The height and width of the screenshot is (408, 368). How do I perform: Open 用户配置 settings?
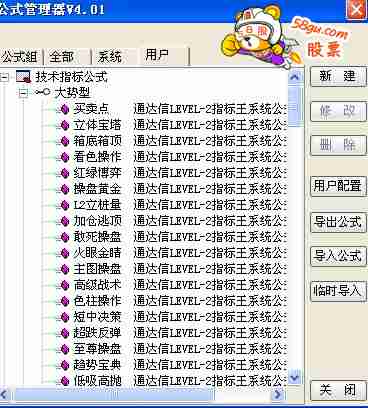coord(338,186)
